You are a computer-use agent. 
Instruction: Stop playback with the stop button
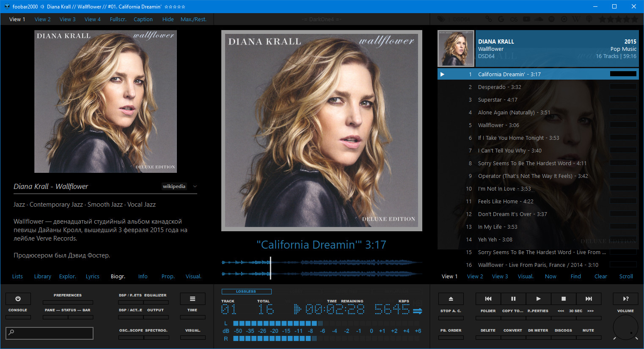pos(564,299)
